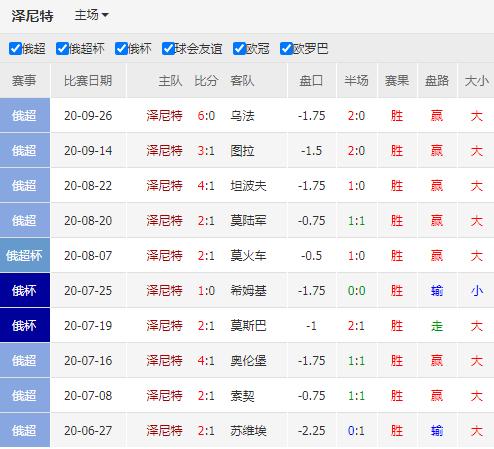This screenshot has width=494, height=449.
Task: Select 俄超 tag in 20-09-26 row
Action: 25,115
